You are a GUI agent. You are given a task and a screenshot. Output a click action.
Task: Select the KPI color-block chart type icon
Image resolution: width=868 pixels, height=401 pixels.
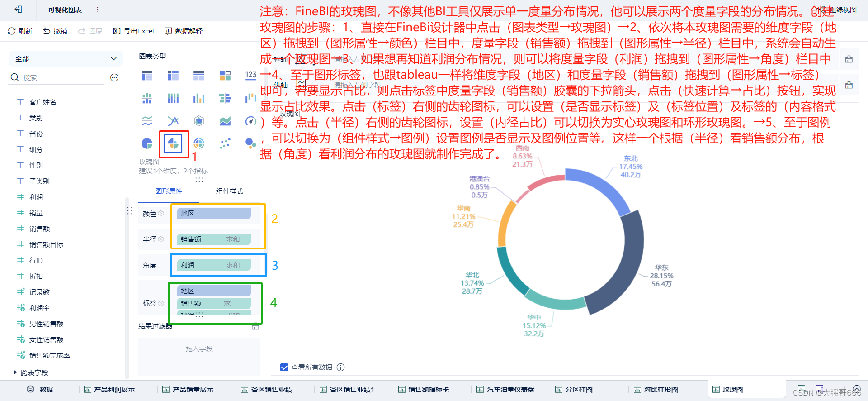coord(225,75)
